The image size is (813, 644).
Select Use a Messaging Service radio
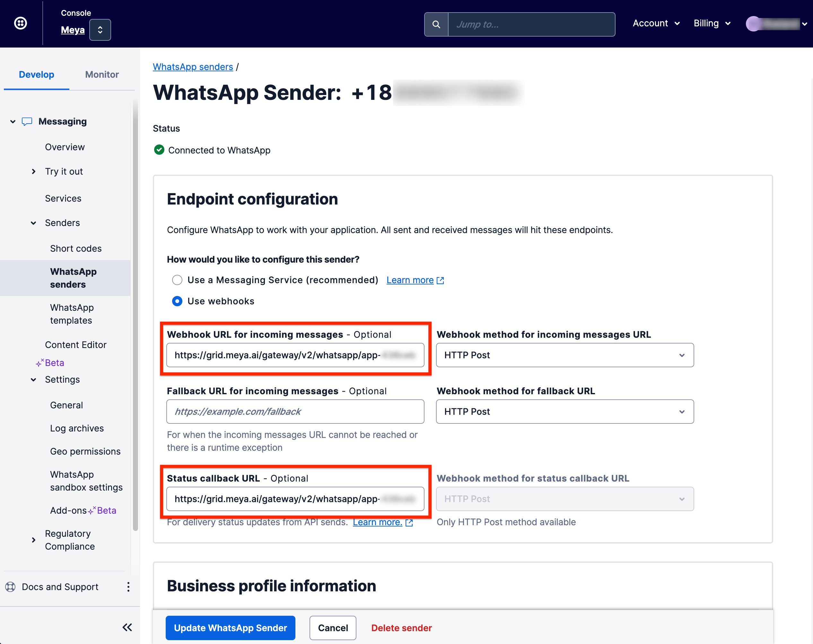[177, 280]
